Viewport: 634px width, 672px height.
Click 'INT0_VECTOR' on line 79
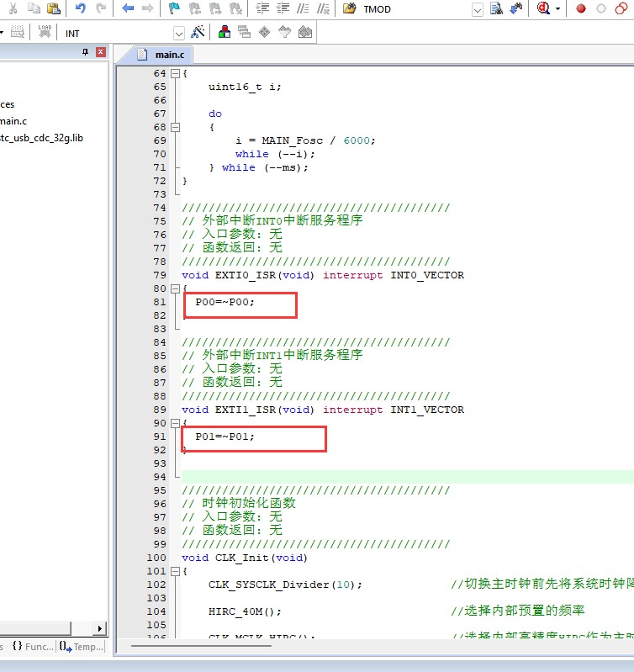[427, 275]
